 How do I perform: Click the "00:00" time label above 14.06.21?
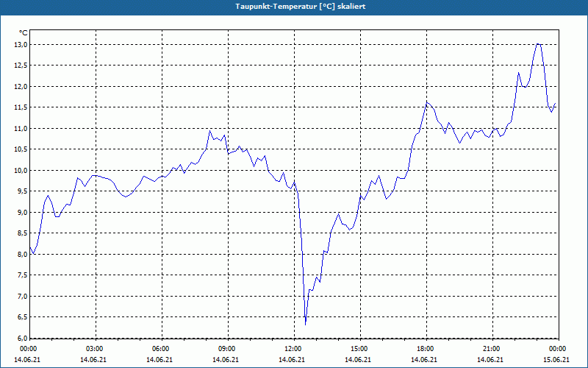coord(28,349)
